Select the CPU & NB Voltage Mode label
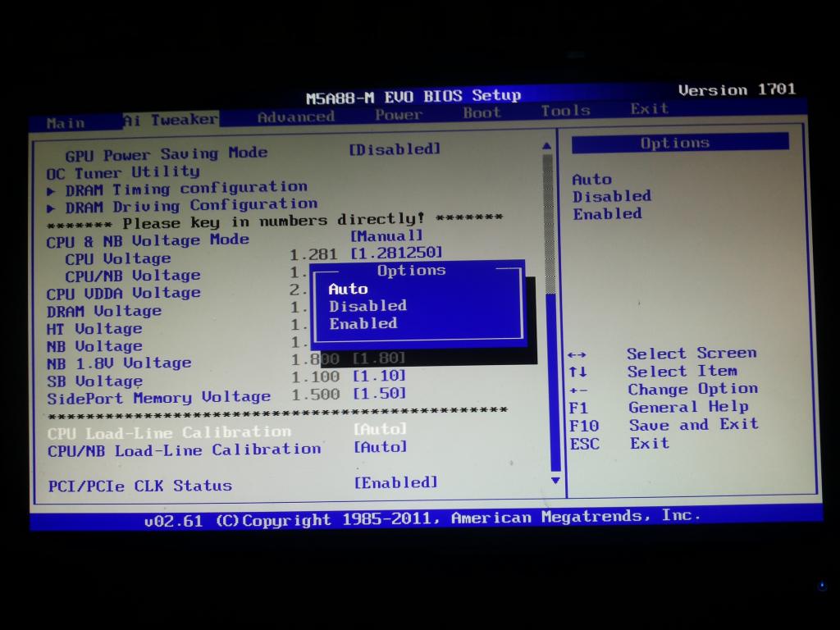The image size is (840, 630). pos(148,240)
